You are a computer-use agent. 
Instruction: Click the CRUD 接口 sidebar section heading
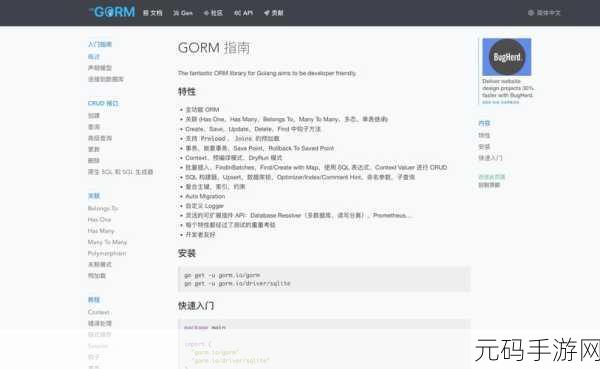pyautogui.click(x=103, y=103)
